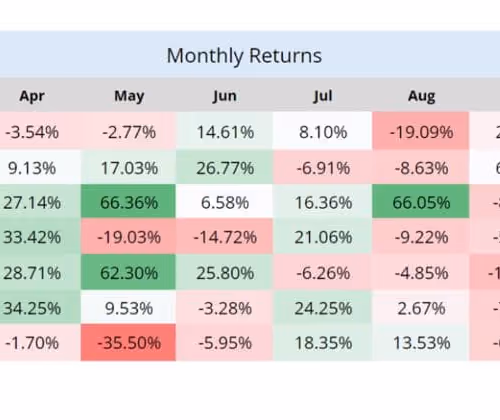
Task: Click the 8.10% Jul cell
Action: pos(322,131)
